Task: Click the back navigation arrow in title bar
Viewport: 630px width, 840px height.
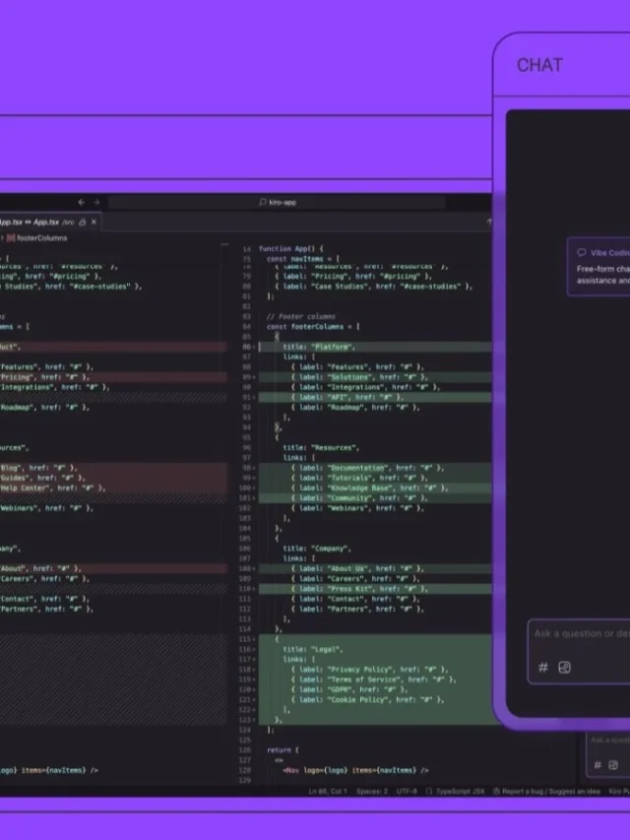Action: coord(82,202)
